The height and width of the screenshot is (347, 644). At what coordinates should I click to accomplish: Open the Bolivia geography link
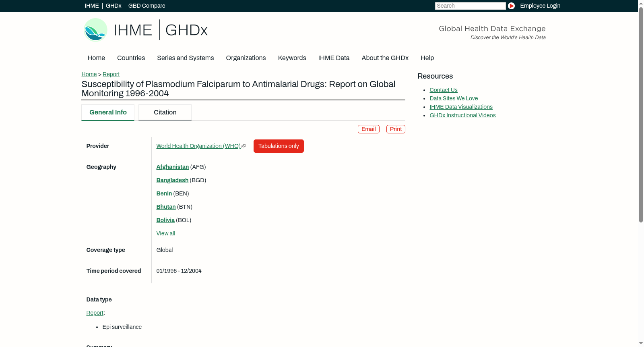(165, 220)
